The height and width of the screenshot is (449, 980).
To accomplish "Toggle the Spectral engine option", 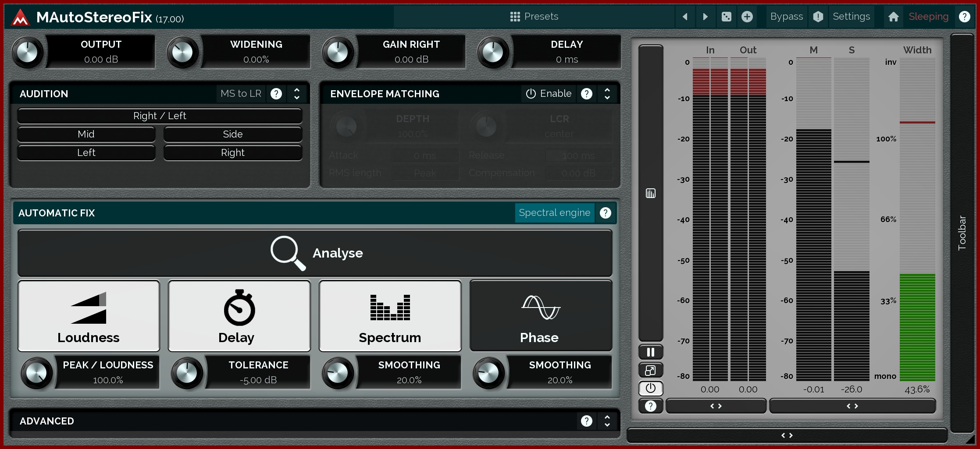I will pos(554,213).
